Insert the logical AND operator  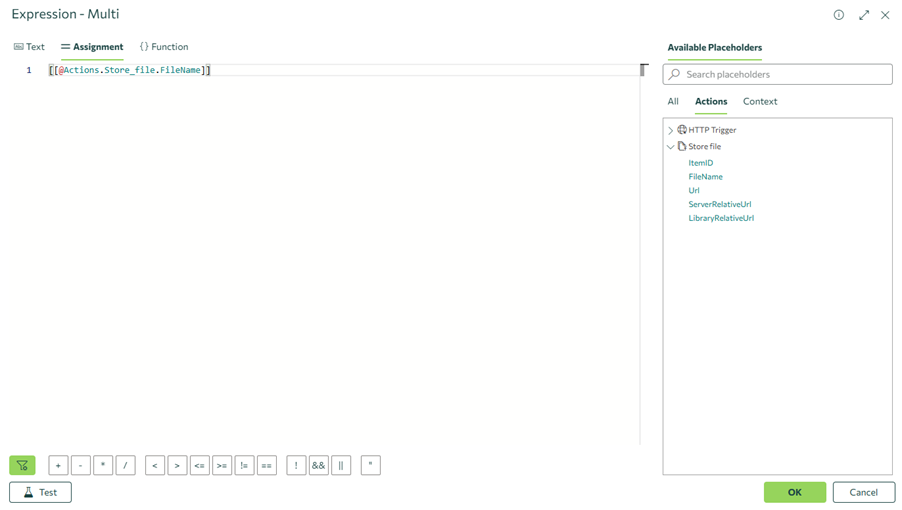click(x=319, y=465)
